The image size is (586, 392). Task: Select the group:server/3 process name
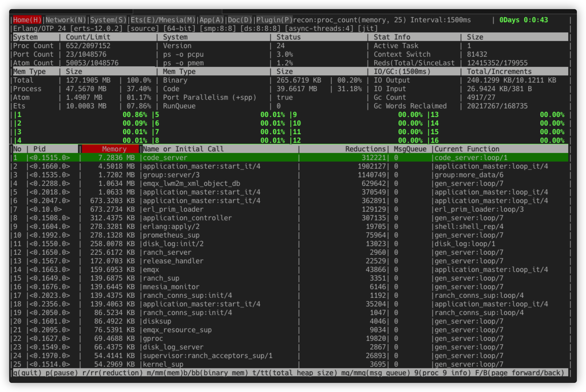[x=171, y=175]
